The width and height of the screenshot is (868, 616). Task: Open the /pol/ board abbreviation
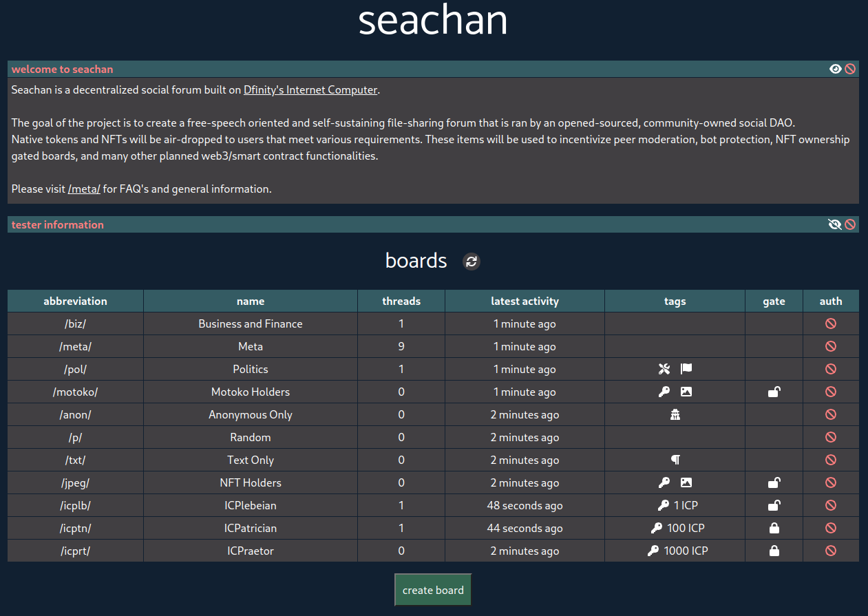[x=76, y=369]
